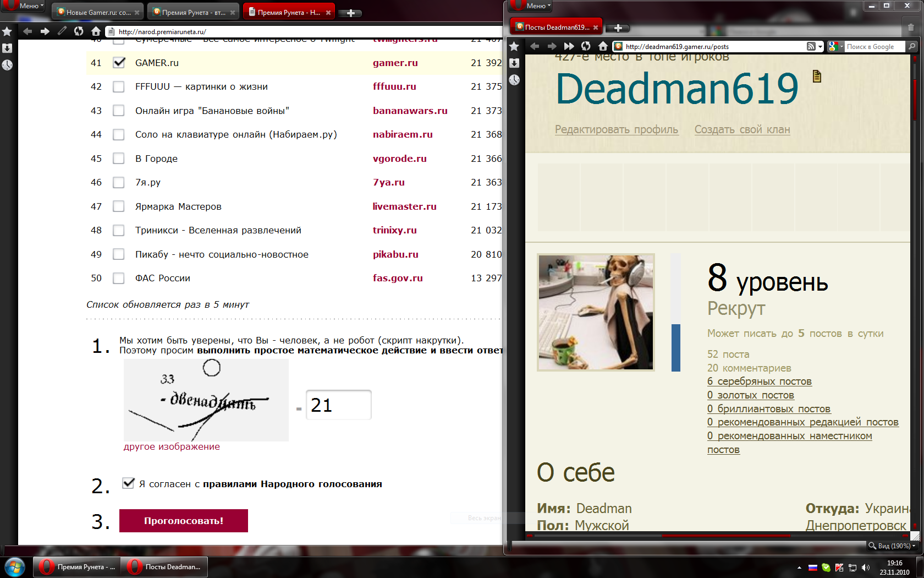Click Back arrow in right Opera window
The height and width of the screenshot is (578, 924).
pos(535,46)
